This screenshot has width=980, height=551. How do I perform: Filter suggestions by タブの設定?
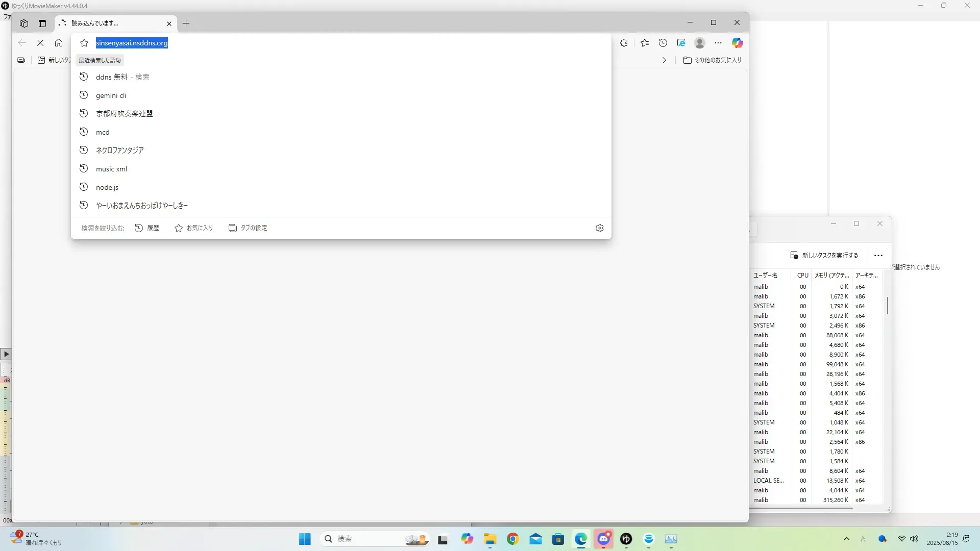click(x=248, y=228)
